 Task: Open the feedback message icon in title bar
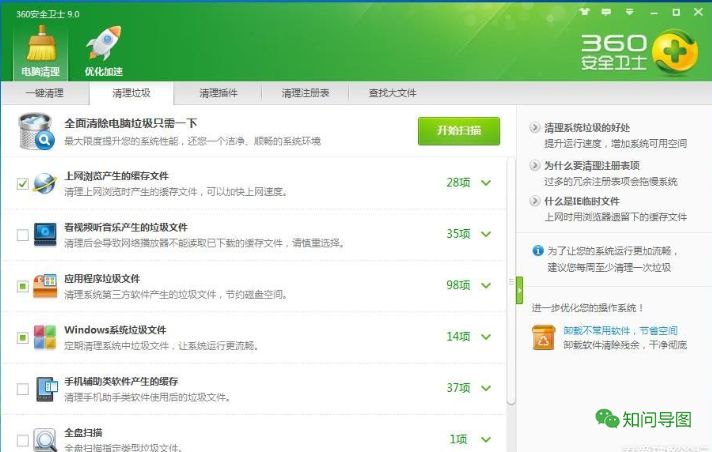point(606,11)
